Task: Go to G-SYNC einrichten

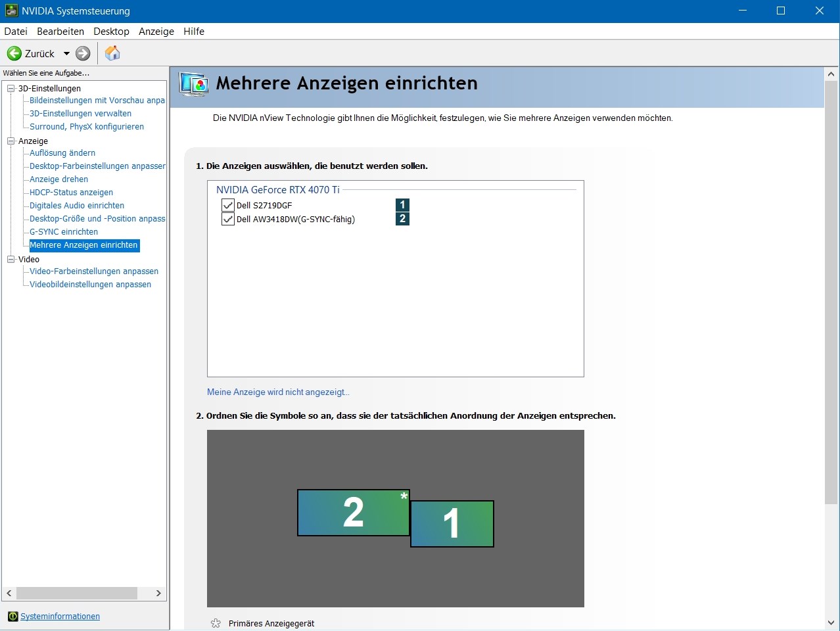Action: [x=64, y=232]
